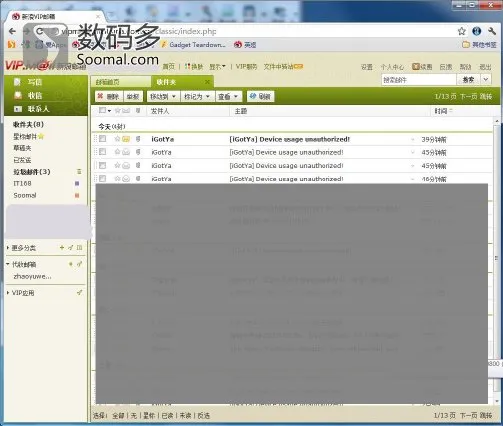Click in the 搜索邮件 search field

pyautogui.click(x=419, y=80)
